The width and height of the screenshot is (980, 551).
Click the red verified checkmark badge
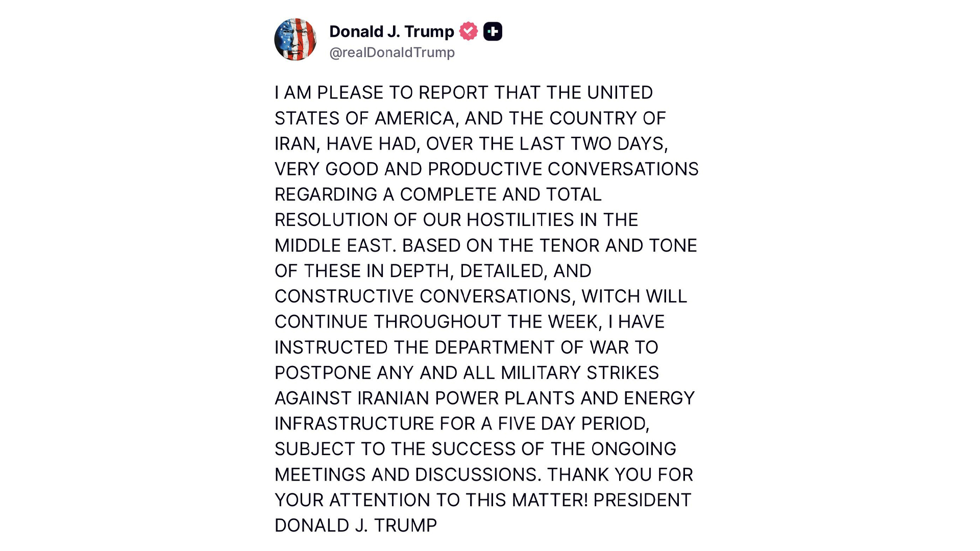[468, 31]
